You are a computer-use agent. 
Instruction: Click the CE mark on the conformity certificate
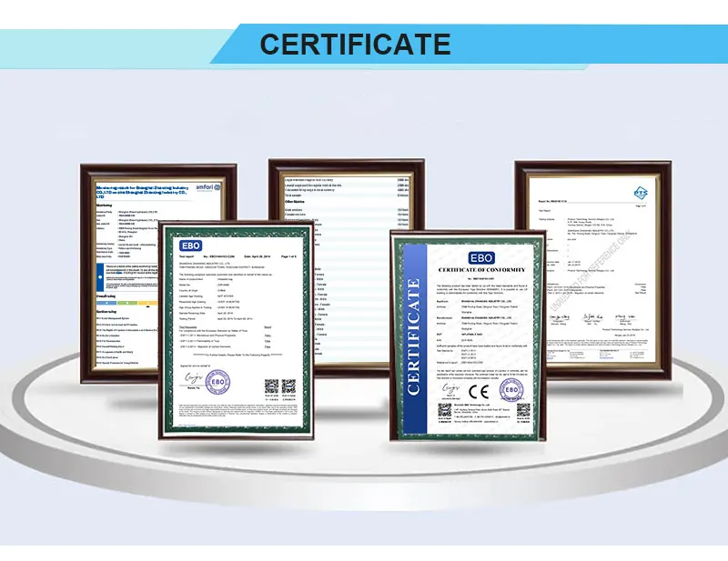[479, 392]
